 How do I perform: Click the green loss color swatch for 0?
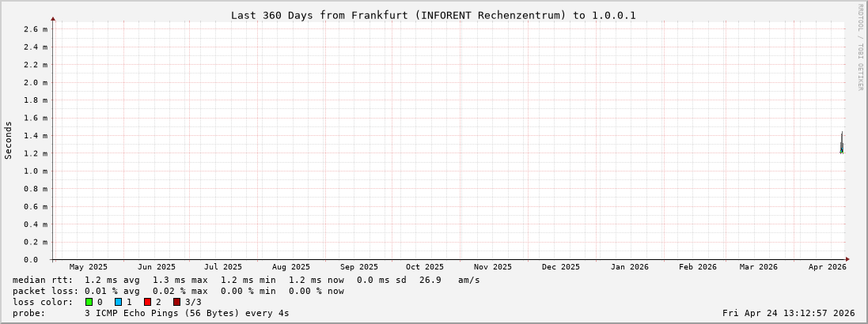[89, 302]
